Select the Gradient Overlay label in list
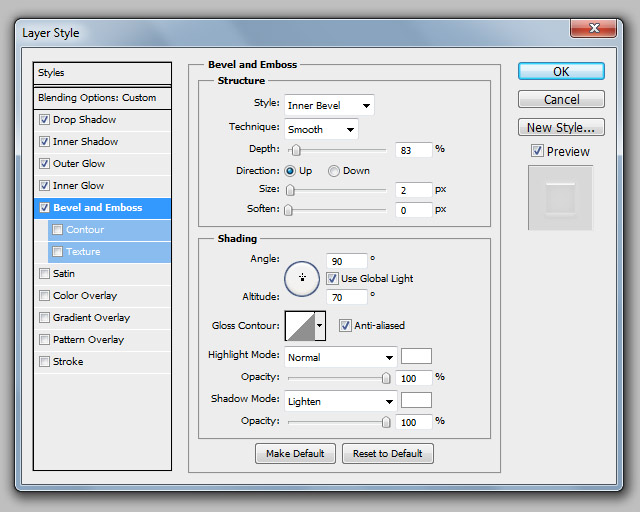The image size is (640, 512). tap(91, 318)
